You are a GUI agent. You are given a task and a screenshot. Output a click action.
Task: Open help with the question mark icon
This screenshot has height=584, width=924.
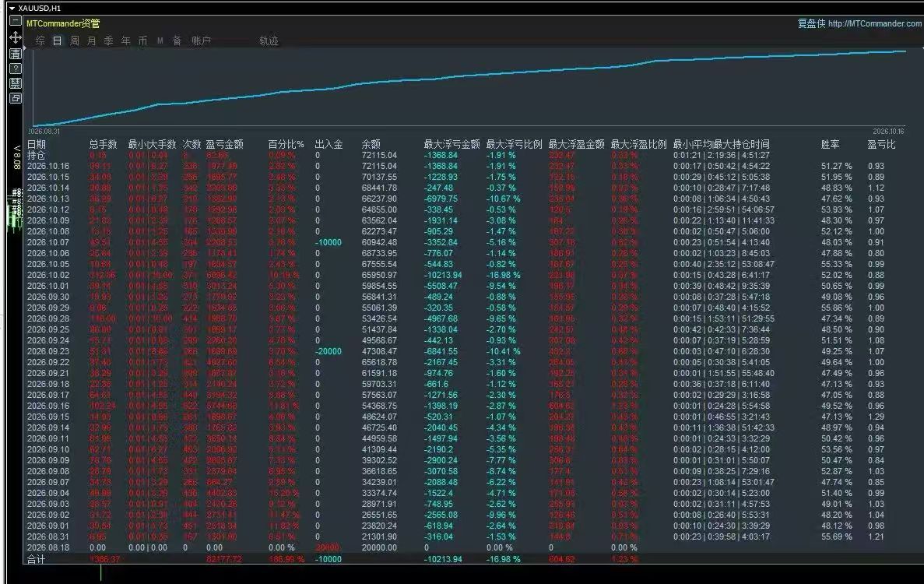[x=16, y=69]
